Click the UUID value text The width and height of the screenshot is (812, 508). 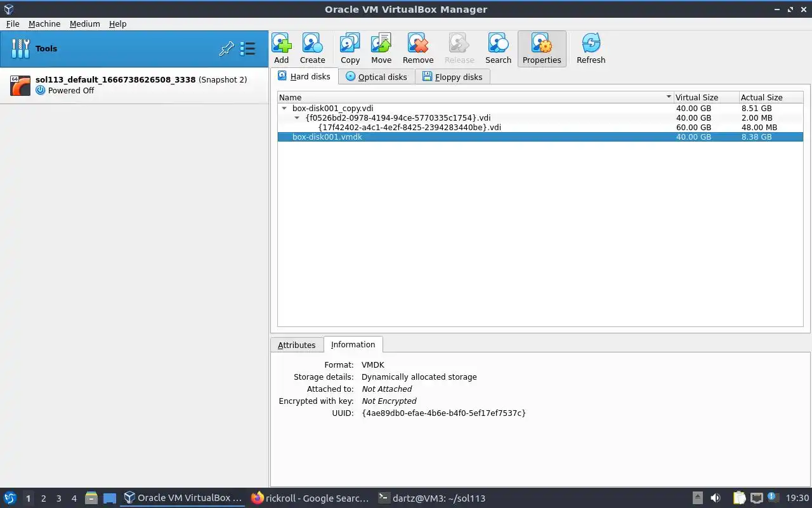[x=443, y=413]
